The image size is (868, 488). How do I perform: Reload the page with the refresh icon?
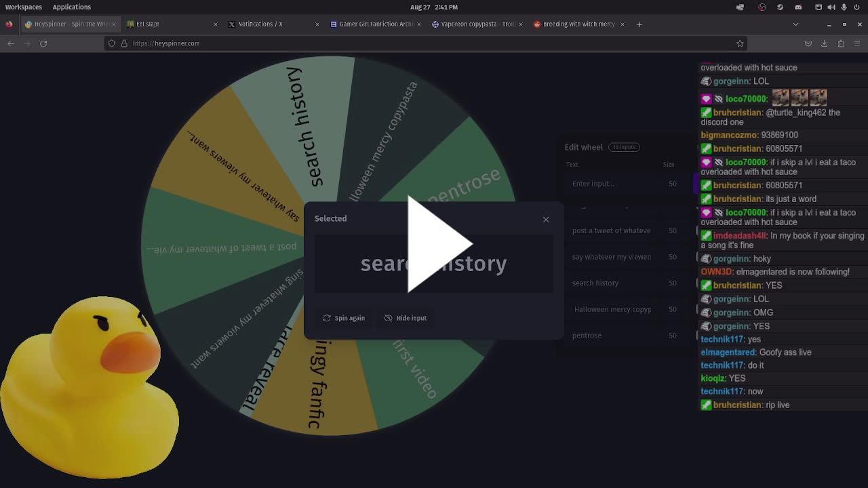(43, 43)
